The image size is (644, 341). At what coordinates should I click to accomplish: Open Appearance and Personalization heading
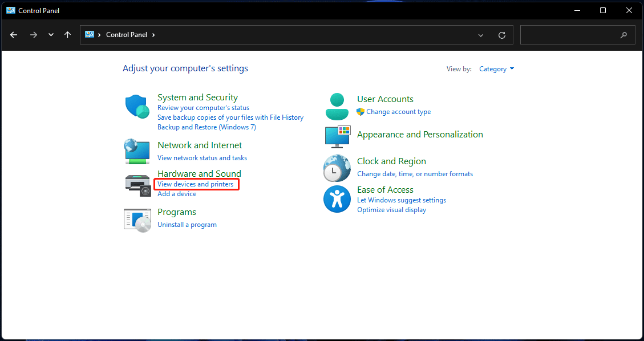pos(420,134)
